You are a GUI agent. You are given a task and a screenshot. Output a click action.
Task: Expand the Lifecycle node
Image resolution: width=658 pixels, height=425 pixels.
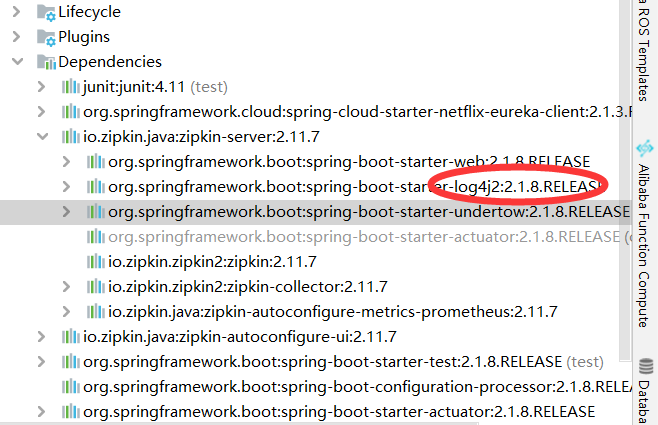click(16, 12)
